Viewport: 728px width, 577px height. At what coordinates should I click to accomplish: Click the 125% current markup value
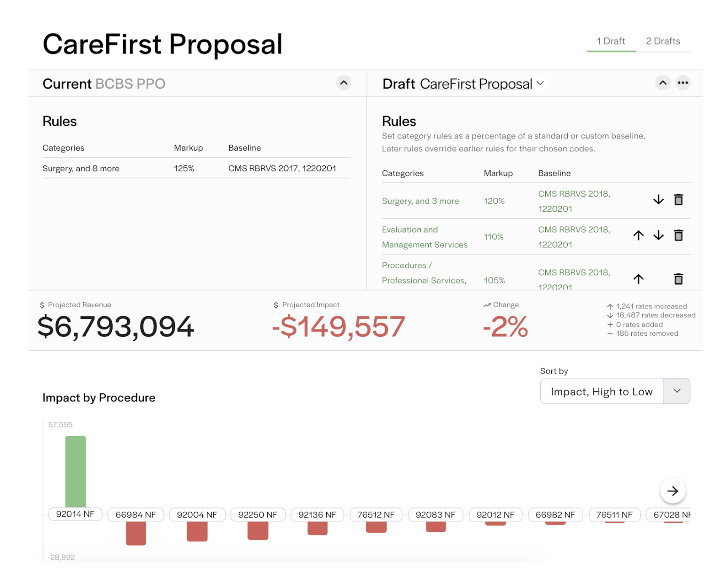[184, 168]
